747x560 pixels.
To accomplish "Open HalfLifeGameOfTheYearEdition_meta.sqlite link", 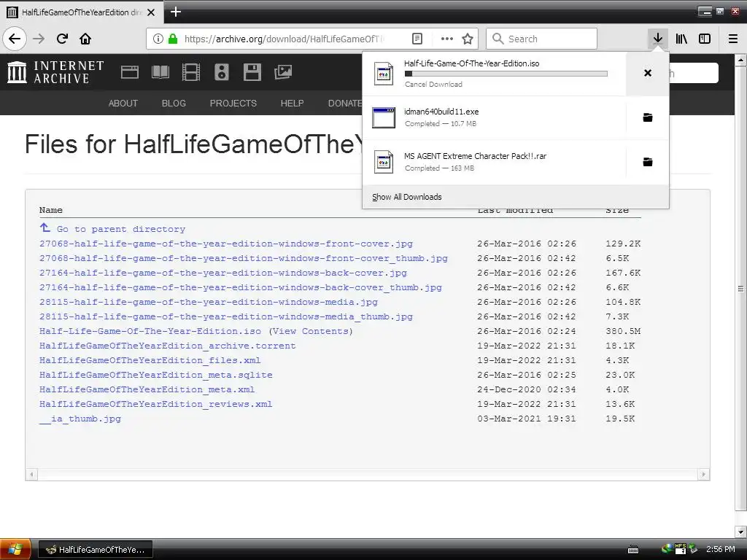I will pyautogui.click(x=156, y=376).
